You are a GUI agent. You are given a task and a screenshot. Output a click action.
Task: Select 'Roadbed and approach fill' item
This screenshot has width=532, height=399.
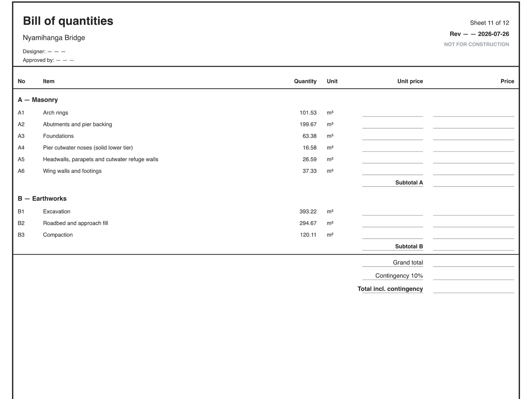tap(75, 223)
